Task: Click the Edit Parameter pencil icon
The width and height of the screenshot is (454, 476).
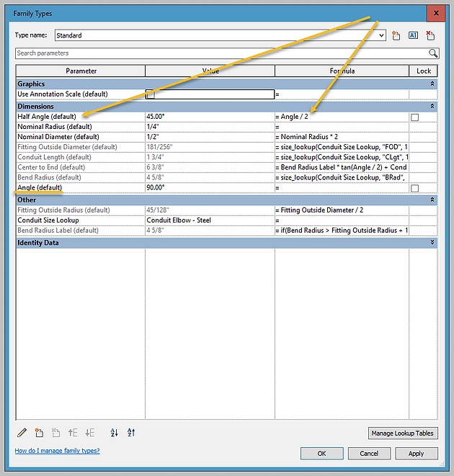Action: (x=22, y=433)
